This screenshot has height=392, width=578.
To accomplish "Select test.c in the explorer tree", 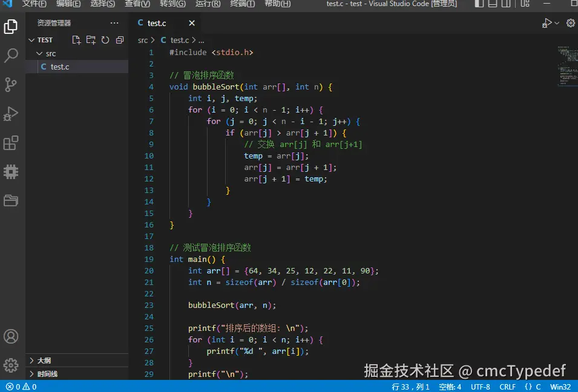I will (77, 67).
